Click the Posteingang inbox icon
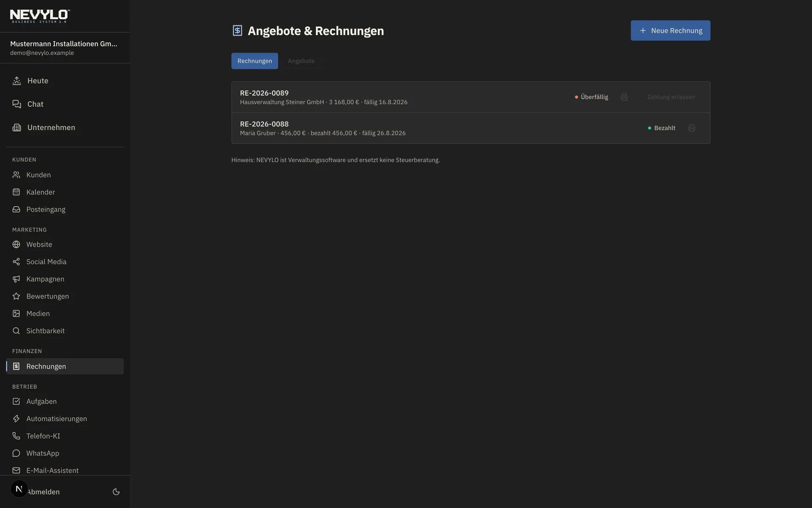Viewport: 812px width, 508px height. point(16,209)
